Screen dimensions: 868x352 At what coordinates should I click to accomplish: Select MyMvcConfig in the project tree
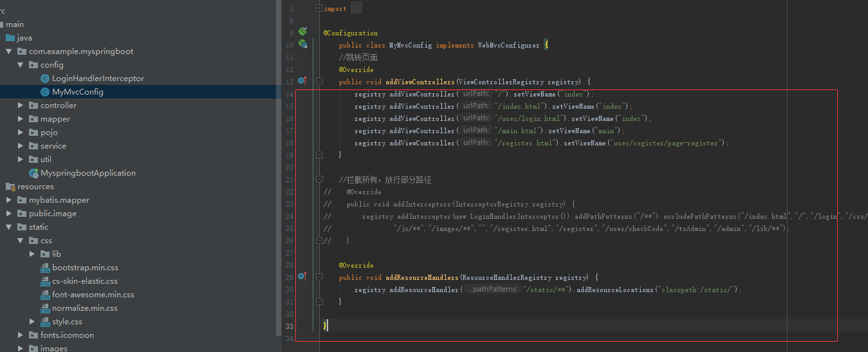[x=77, y=92]
